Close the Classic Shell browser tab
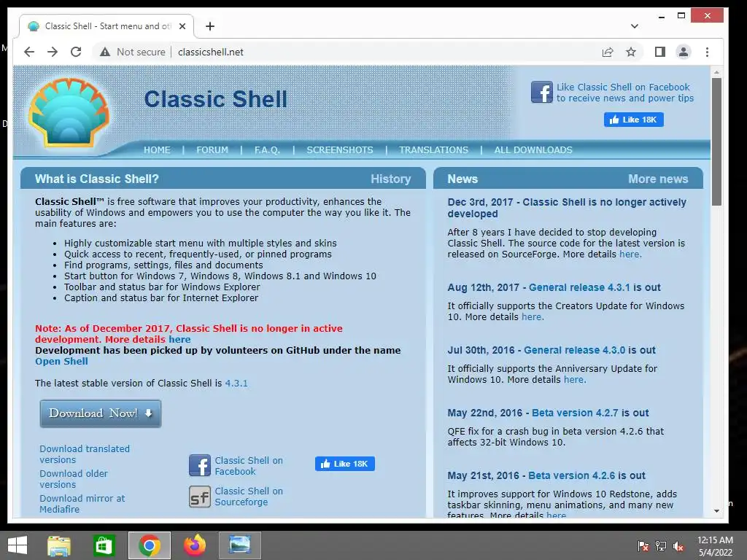 [x=182, y=26]
